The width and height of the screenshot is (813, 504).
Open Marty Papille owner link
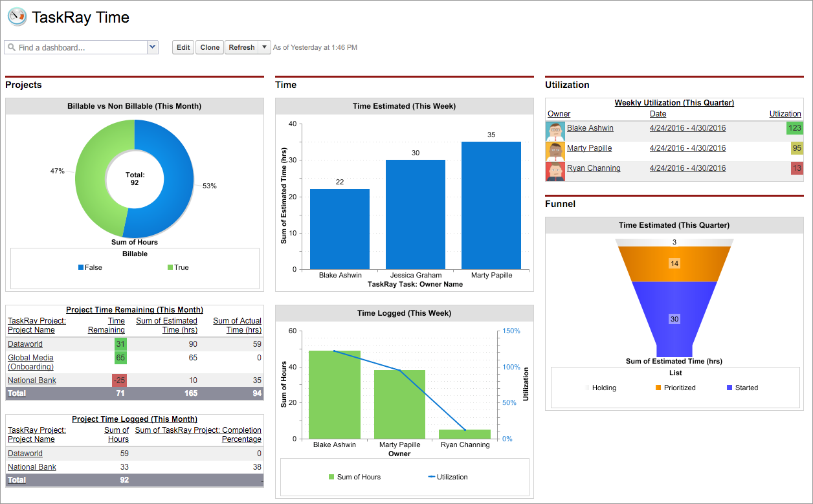589,148
